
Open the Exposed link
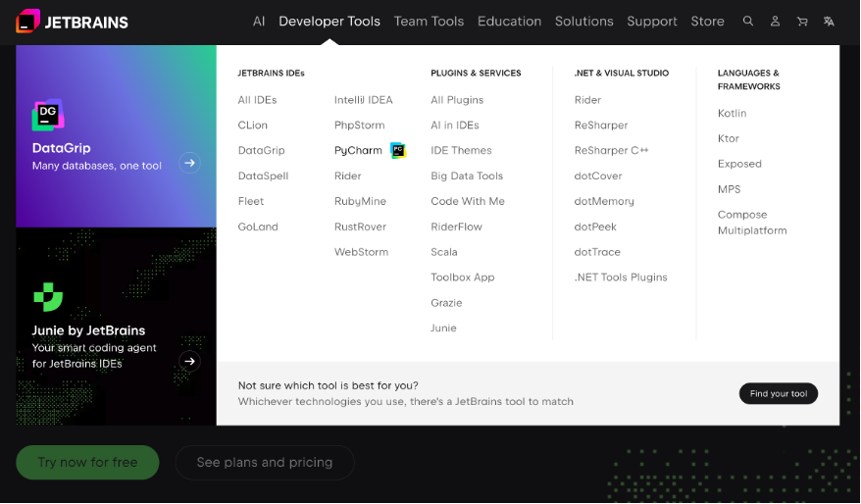tap(739, 164)
